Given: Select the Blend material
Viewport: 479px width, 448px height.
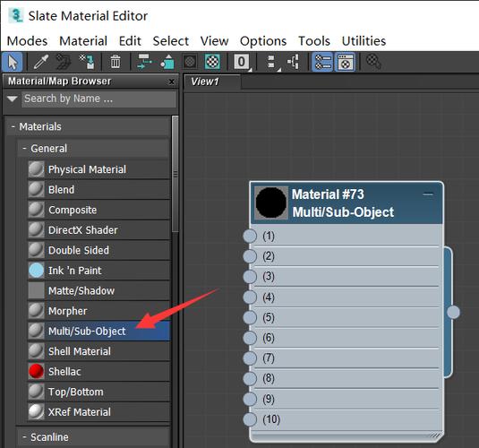Looking at the screenshot, I should [x=99, y=190].
